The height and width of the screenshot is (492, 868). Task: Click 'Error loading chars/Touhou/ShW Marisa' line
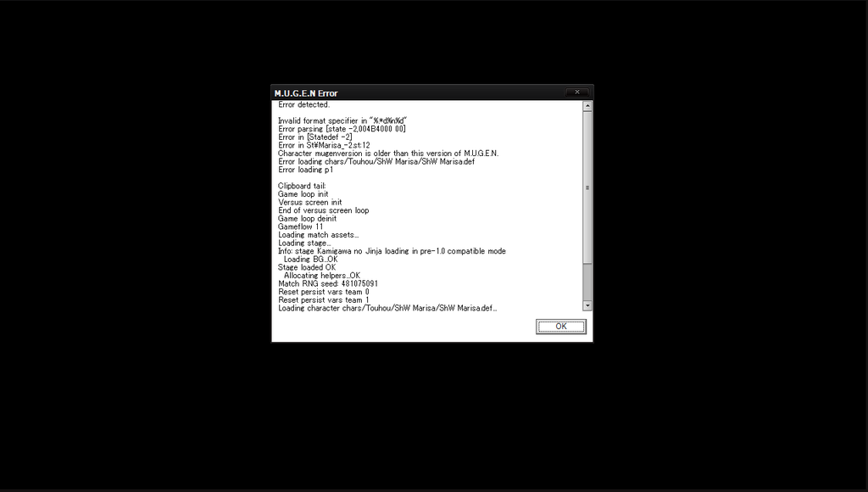point(376,162)
